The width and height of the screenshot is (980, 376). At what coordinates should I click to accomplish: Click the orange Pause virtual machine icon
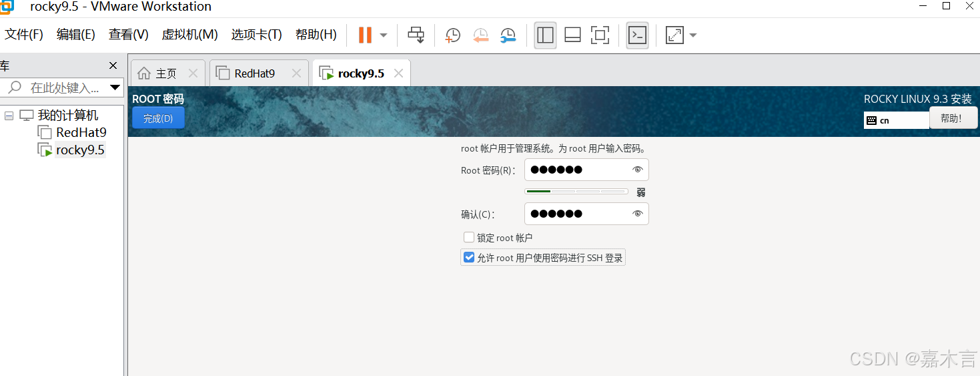point(365,35)
